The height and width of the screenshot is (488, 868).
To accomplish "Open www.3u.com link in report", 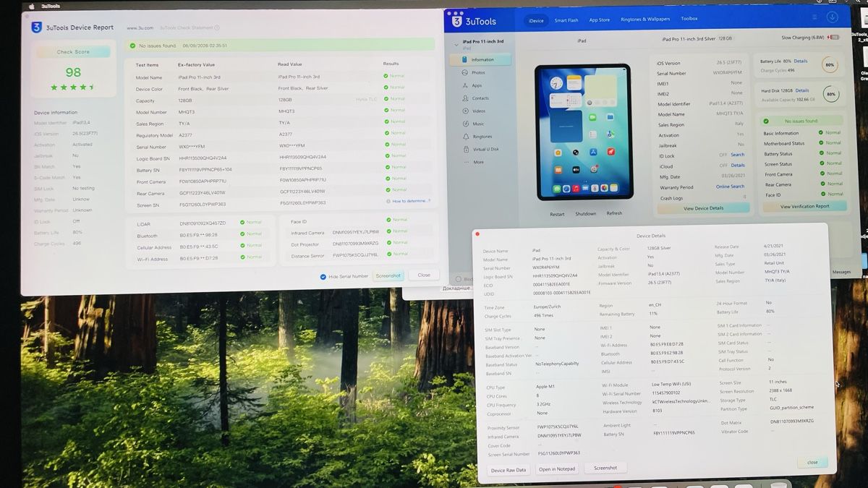I will click(140, 28).
